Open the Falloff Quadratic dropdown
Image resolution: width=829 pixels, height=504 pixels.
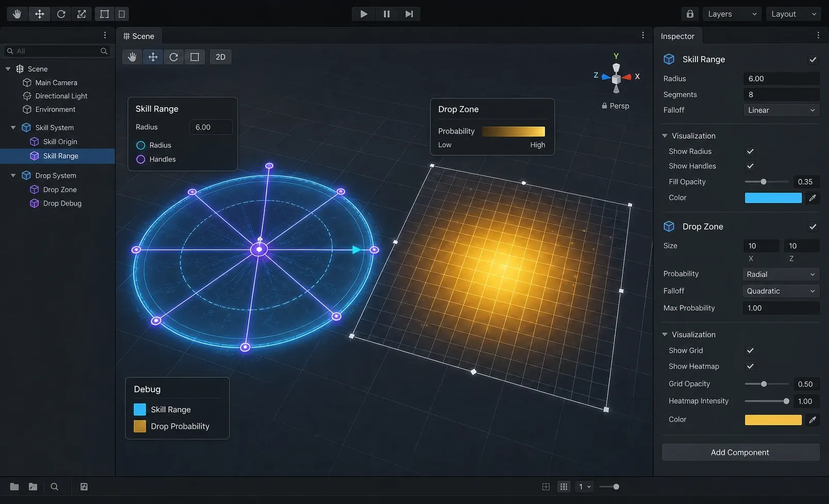pyautogui.click(x=781, y=291)
